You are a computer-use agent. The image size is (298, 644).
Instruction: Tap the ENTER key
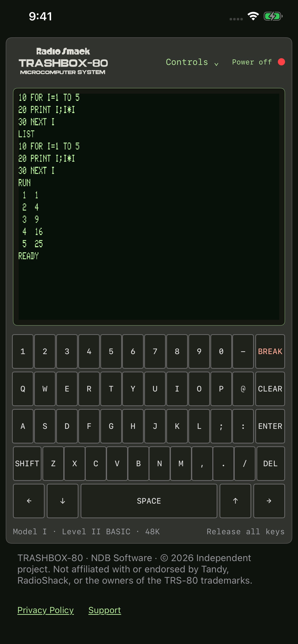(270, 426)
